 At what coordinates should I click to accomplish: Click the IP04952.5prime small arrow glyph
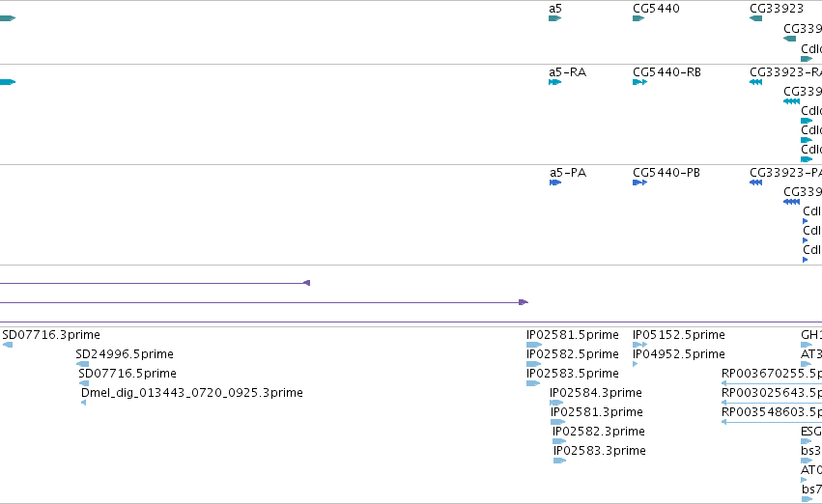635,364
